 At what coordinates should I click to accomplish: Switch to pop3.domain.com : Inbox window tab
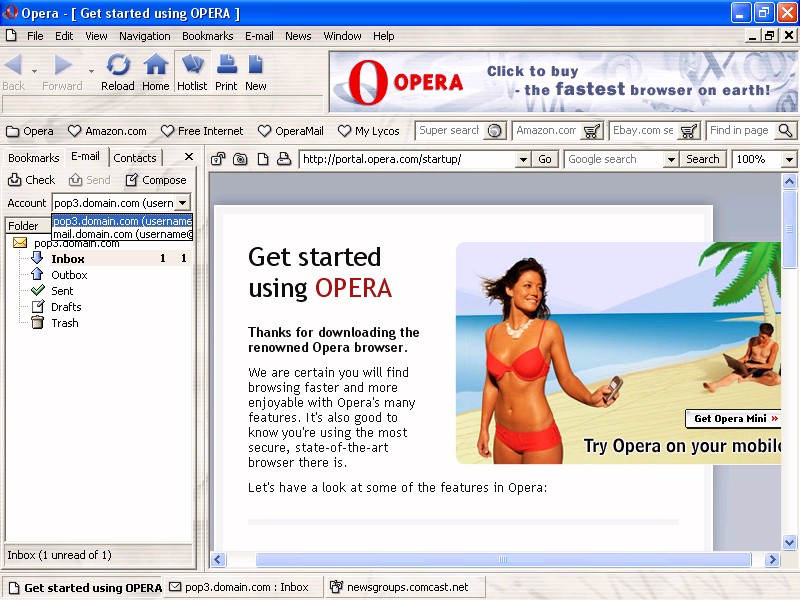[x=245, y=587]
